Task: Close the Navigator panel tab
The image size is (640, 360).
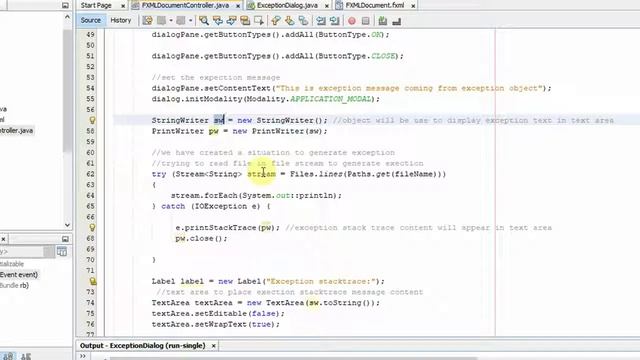Action: click(x=3, y=239)
